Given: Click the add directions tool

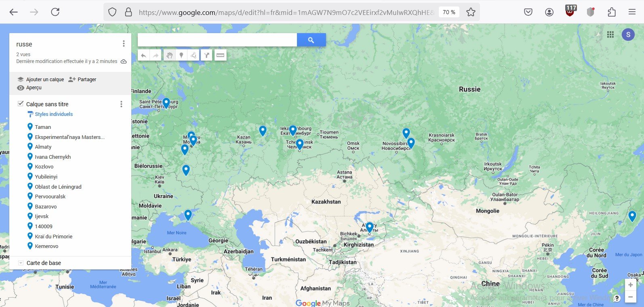Looking at the screenshot, I should point(206,55).
